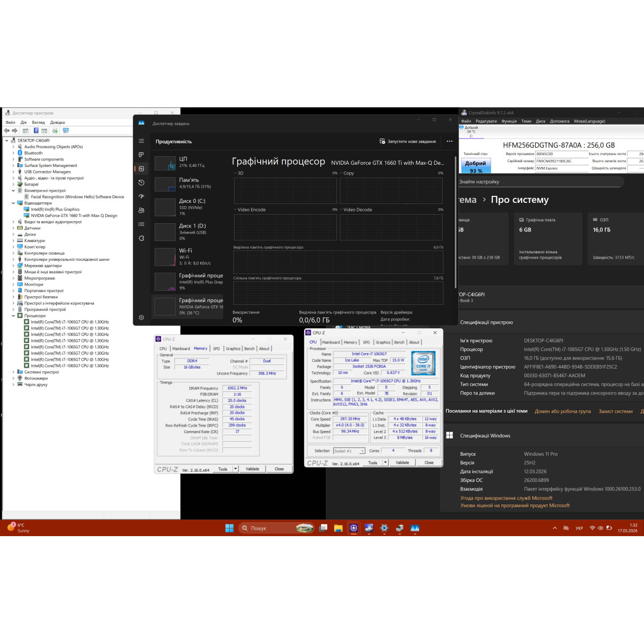Click Знайти настройку search field

[x=540, y=182]
